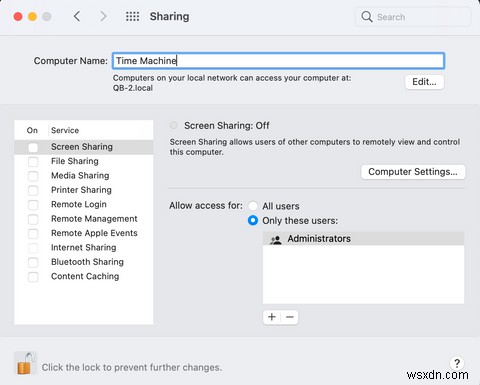Click the Search field
This screenshot has height=385, width=480.
(413, 17)
